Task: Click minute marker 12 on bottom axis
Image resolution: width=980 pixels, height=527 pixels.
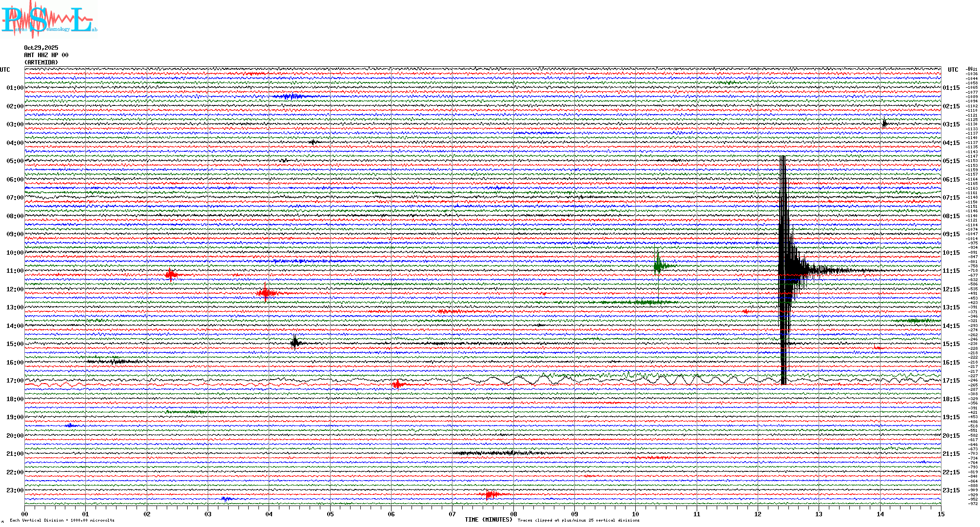Action: pyautogui.click(x=758, y=514)
